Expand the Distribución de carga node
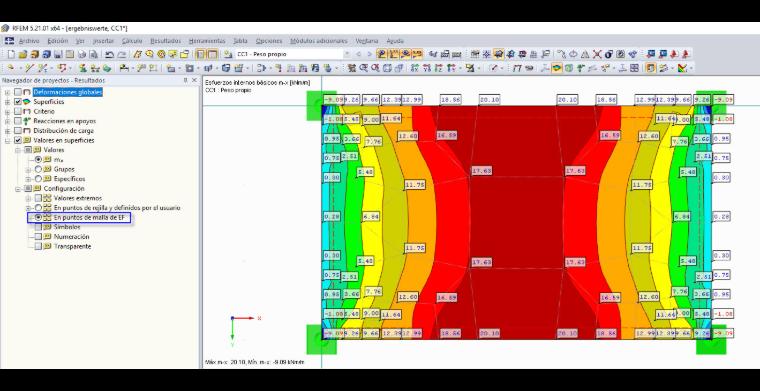The width and height of the screenshot is (760, 391). click(8, 131)
